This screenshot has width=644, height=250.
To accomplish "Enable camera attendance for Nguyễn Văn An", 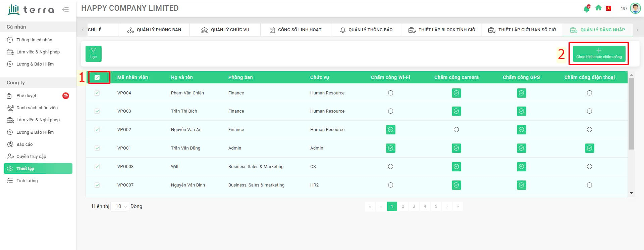I will point(456,130).
